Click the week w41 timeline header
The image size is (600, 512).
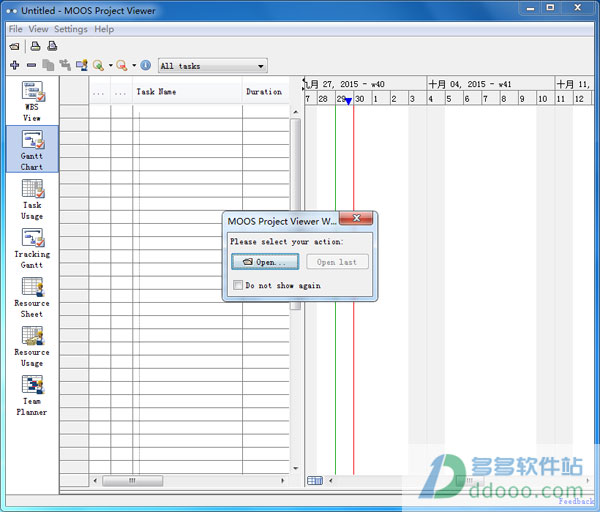point(491,84)
